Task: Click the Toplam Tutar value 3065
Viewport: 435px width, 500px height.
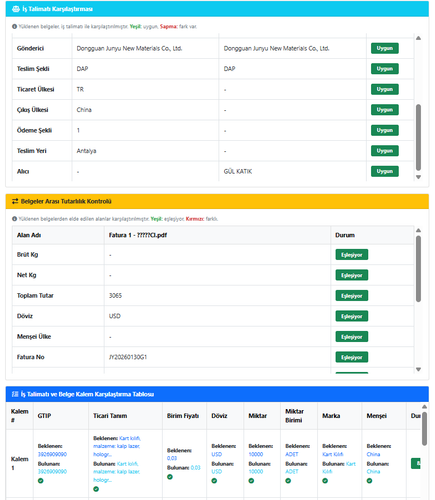Action: click(x=115, y=296)
